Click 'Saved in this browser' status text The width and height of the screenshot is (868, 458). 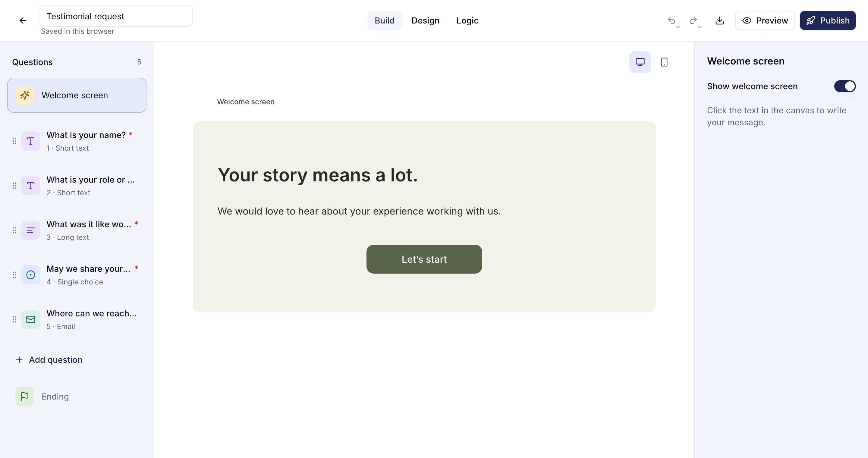pos(77,31)
